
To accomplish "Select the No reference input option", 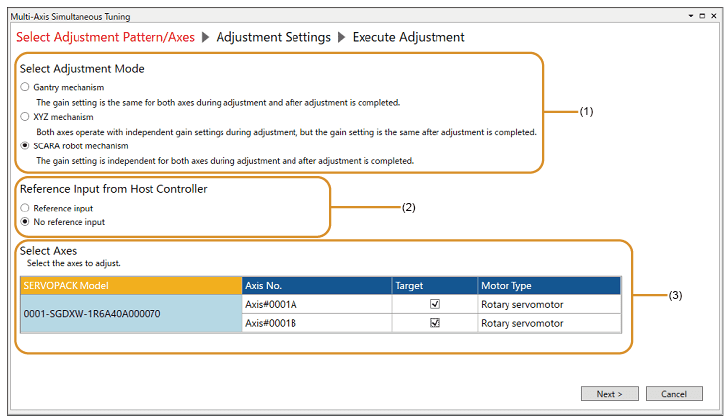I will point(25,222).
